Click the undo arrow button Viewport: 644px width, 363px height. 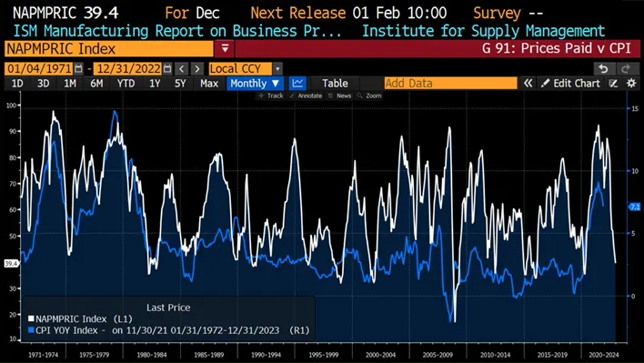(604, 68)
